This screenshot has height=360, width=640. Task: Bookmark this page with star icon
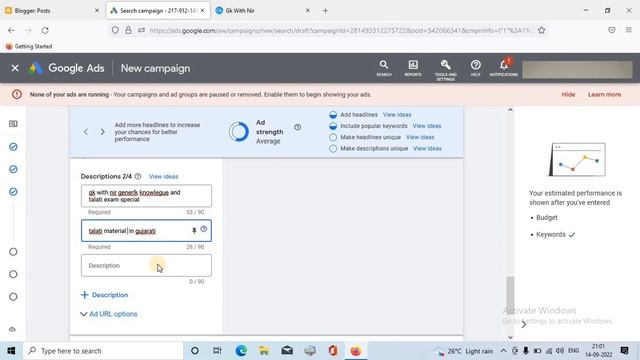pyautogui.click(x=542, y=30)
